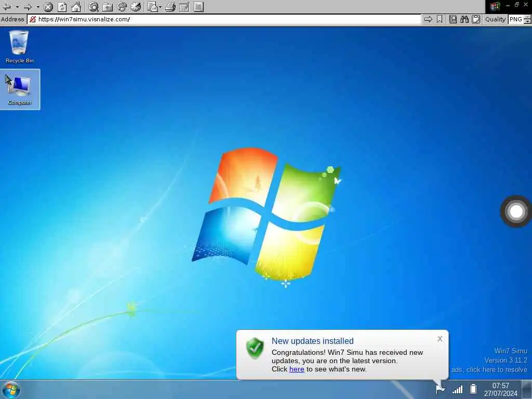Go forward with the right arrow button
Image resolution: width=532 pixels, height=399 pixels.
tap(28, 7)
